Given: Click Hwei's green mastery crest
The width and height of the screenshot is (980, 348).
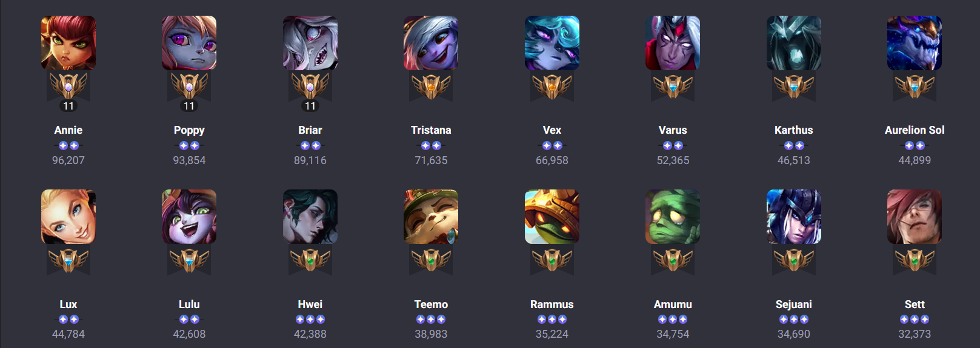Looking at the screenshot, I should tap(310, 260).
